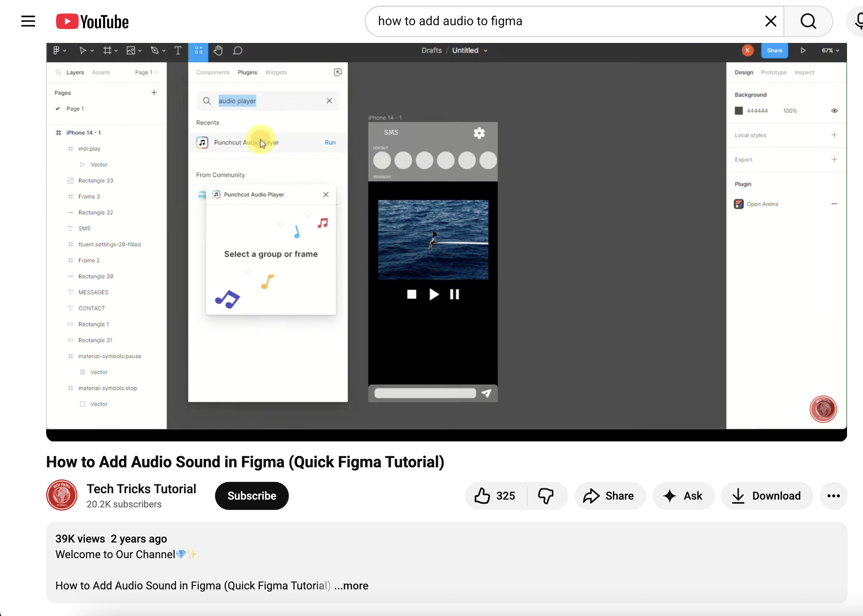Image resolution: width=863 pixels, height=616 pixels.
Task: Open the more actions three-dots menu
Action: click(x=833, y=496)
